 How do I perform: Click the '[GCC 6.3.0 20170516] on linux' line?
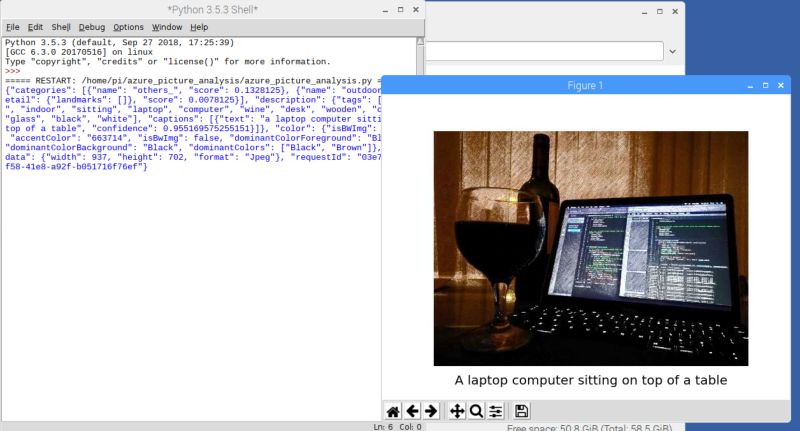coord(79,52)
